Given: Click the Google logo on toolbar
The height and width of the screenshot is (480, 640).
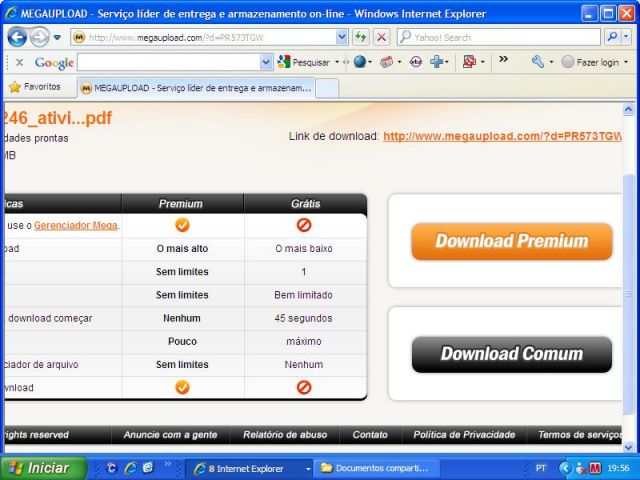Looking at the screenshot, I should (x=54, y=62).
